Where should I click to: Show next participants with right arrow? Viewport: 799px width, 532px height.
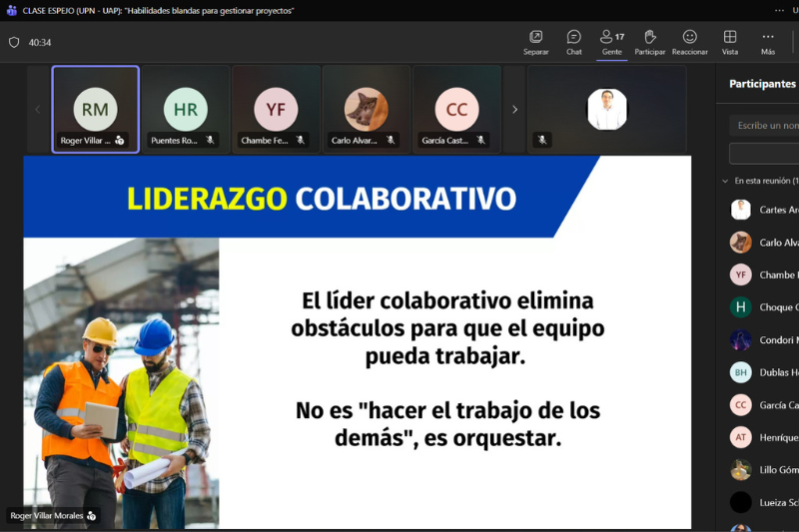[x=514, y=110]
